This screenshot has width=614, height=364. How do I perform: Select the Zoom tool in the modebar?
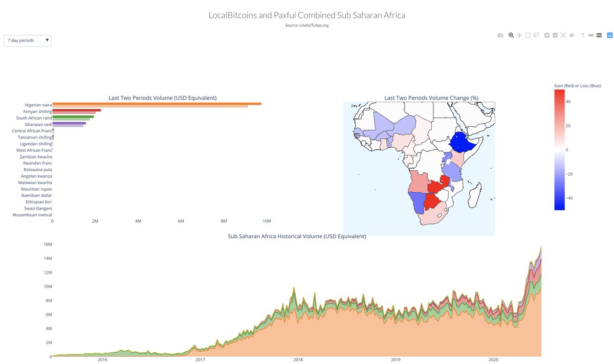511,35
